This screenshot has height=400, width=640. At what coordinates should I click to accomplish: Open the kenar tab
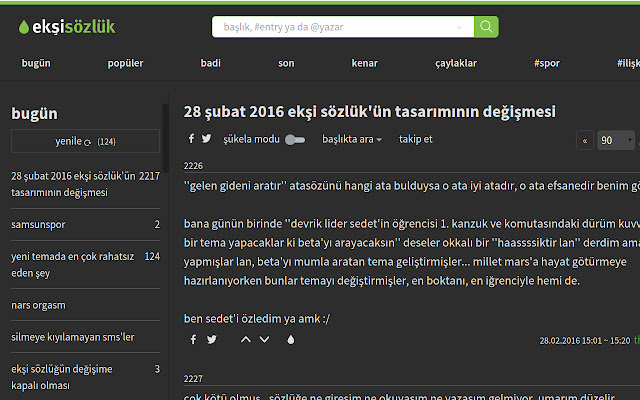point(364,63)
